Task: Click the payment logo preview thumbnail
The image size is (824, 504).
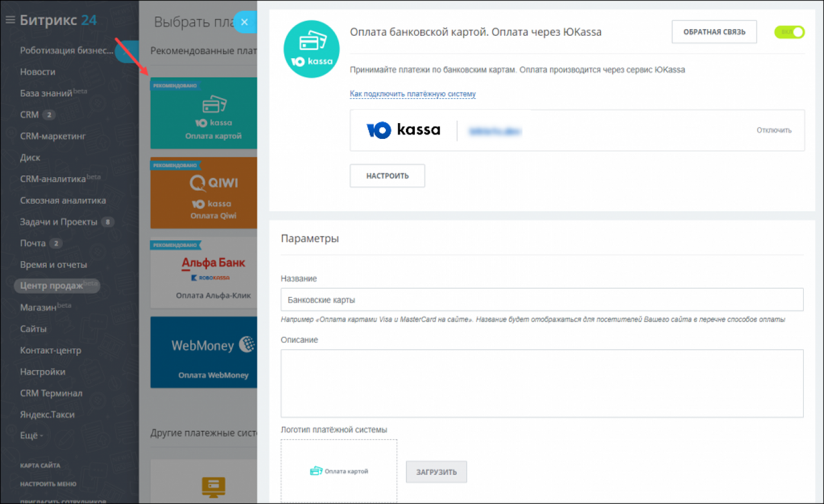Action: click(339, 471)
